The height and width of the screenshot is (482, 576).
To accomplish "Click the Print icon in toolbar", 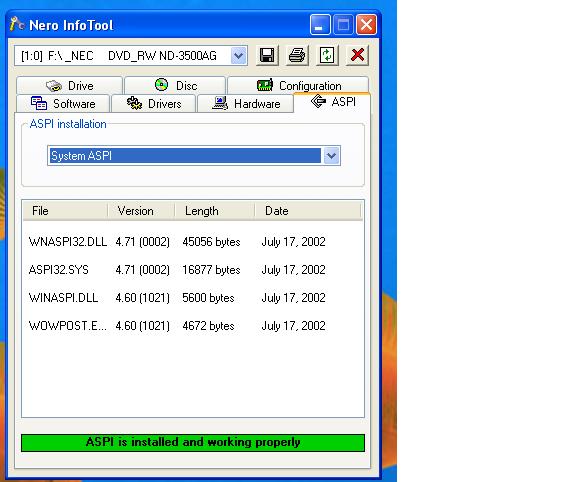I will (x=297, y=56).
